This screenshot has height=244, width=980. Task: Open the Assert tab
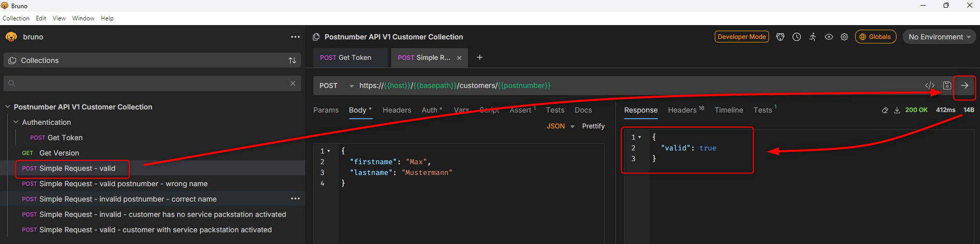pyautogui.click(x=522, y=110)
